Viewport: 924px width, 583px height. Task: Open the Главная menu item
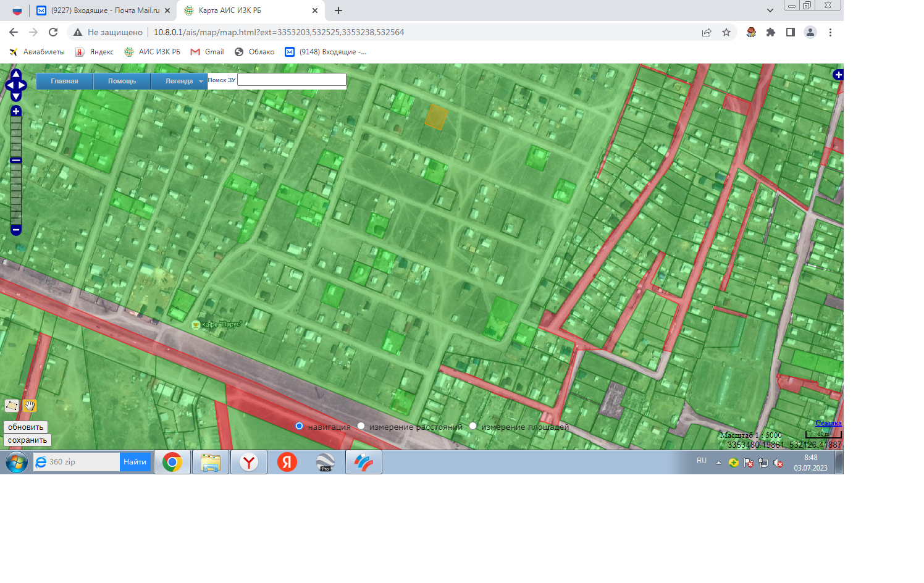[x=65, y=81]
